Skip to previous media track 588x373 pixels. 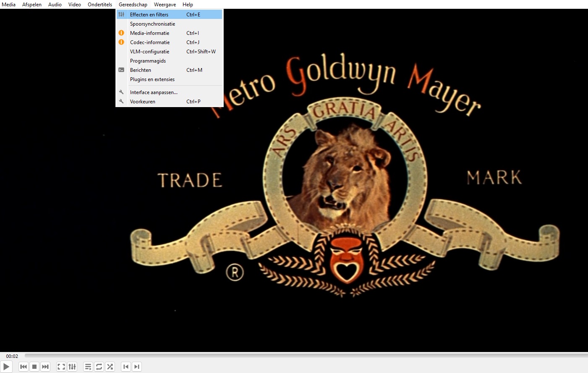24,367
